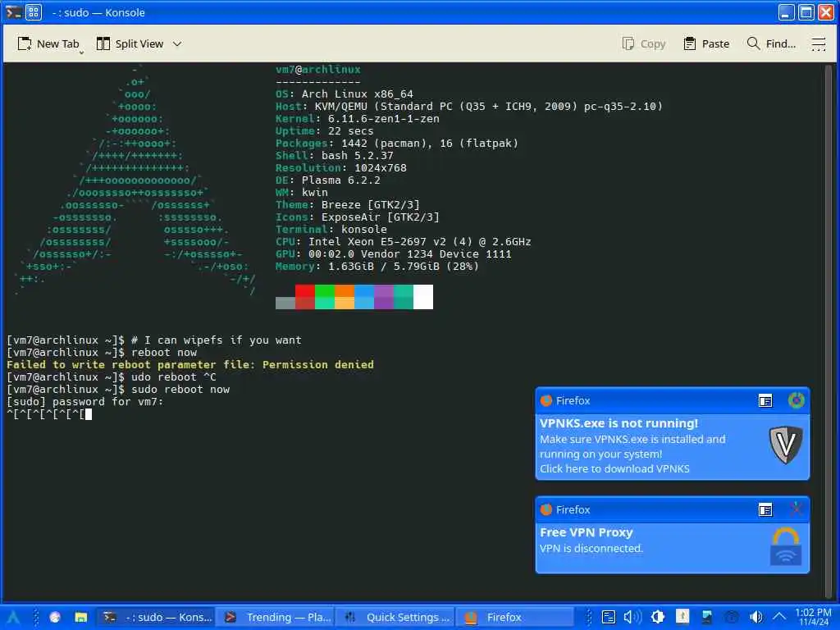This screenshot has width=840, height=630.
Task: Expand the Split View chevron menu
Action: click(177, 44)
